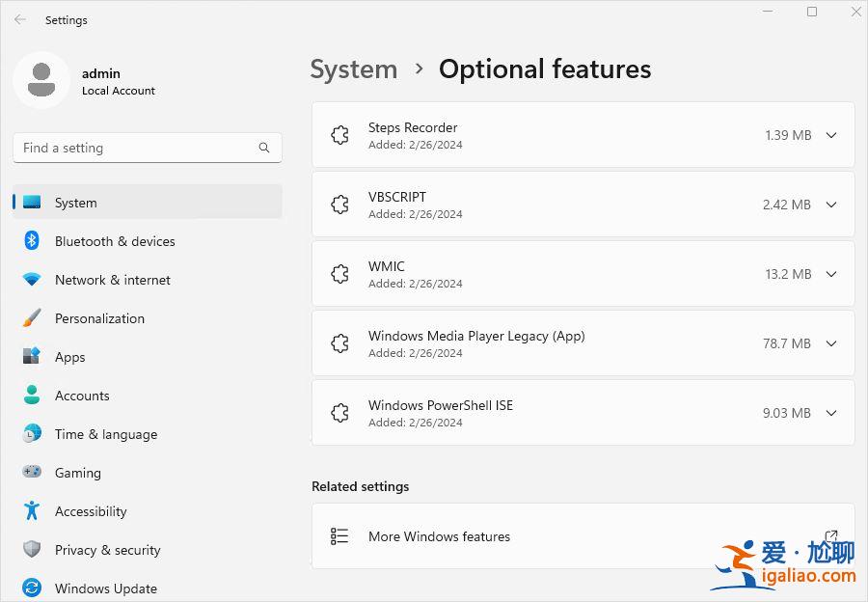Open Bluetooth & devices via its icon
Image resolution: width=868 pixels, height=602 pixels.
(32, 241)
